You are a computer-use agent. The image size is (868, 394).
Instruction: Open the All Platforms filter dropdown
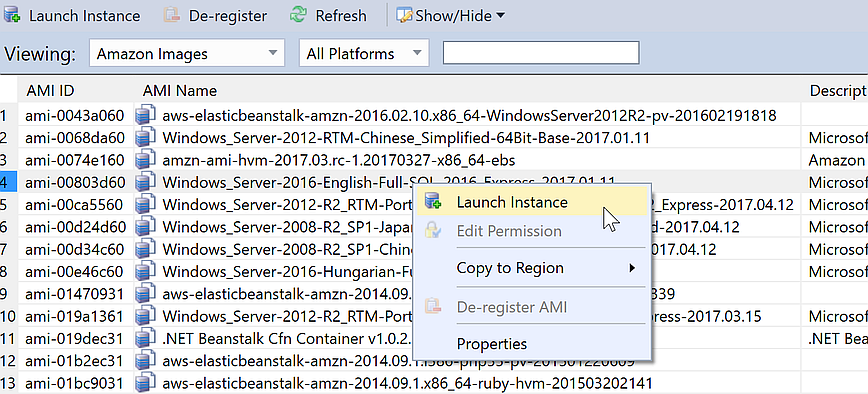(364, 54)
